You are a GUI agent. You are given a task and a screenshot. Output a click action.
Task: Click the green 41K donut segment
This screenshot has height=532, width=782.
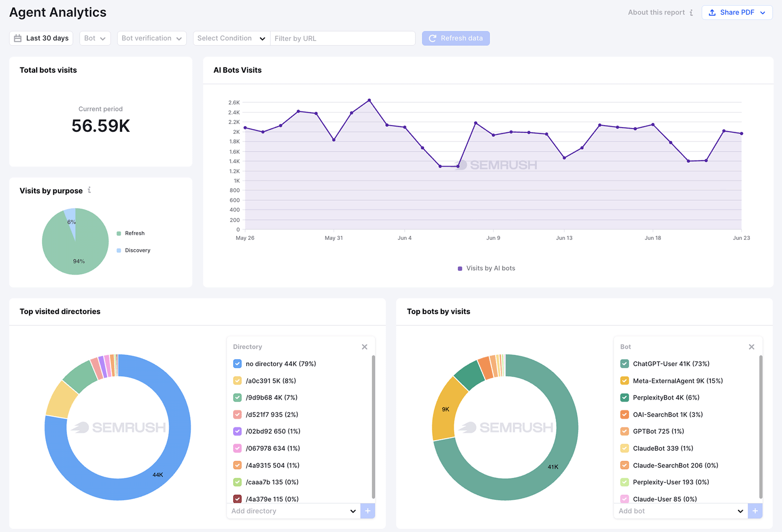coord(553,467)
